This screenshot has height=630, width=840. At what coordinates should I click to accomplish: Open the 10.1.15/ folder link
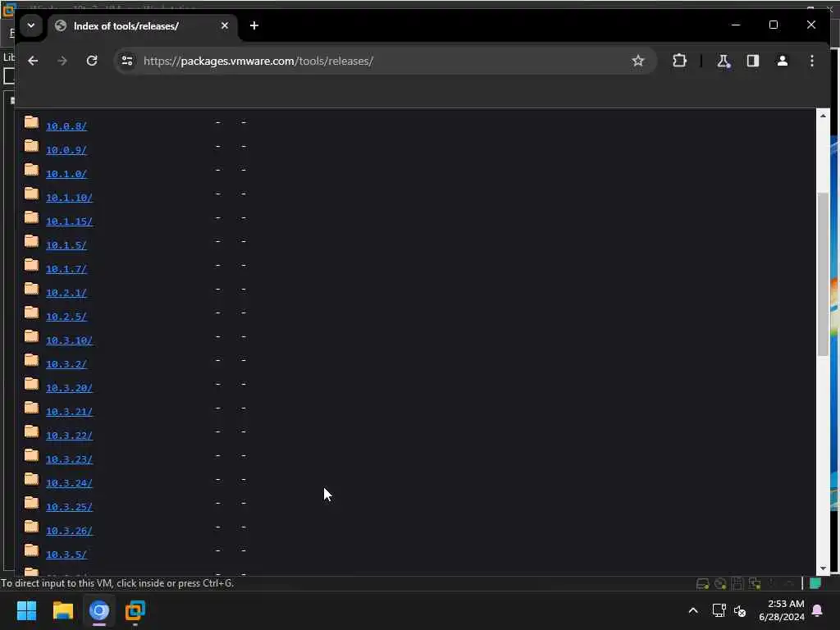click(x=69, y=221)
